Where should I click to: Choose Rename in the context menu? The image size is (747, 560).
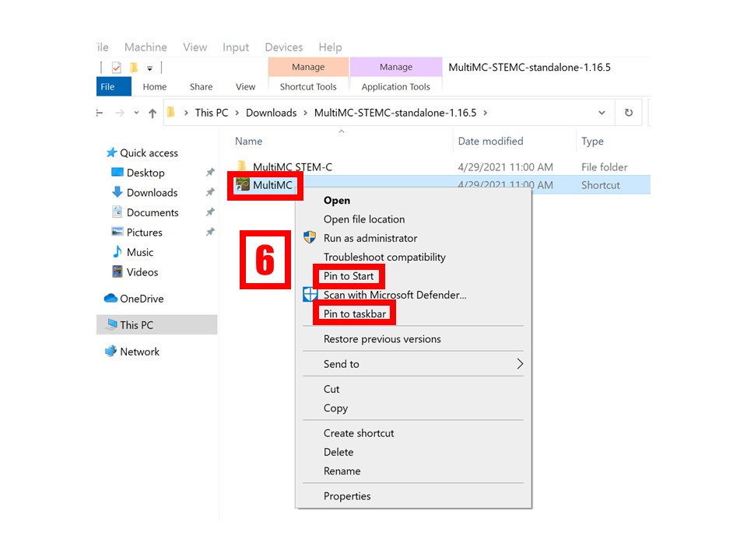click(x=342, y=471)
